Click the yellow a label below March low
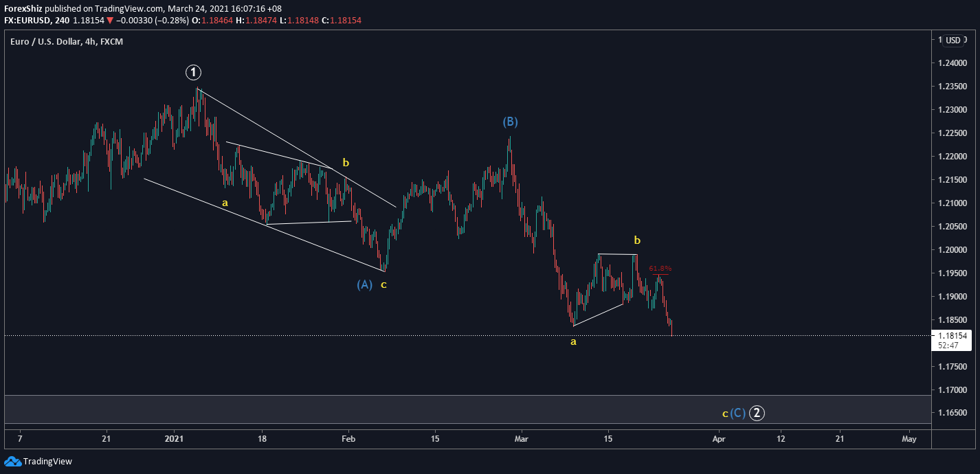980x474 pixels. pyautogui.click(x=573, y=341)
